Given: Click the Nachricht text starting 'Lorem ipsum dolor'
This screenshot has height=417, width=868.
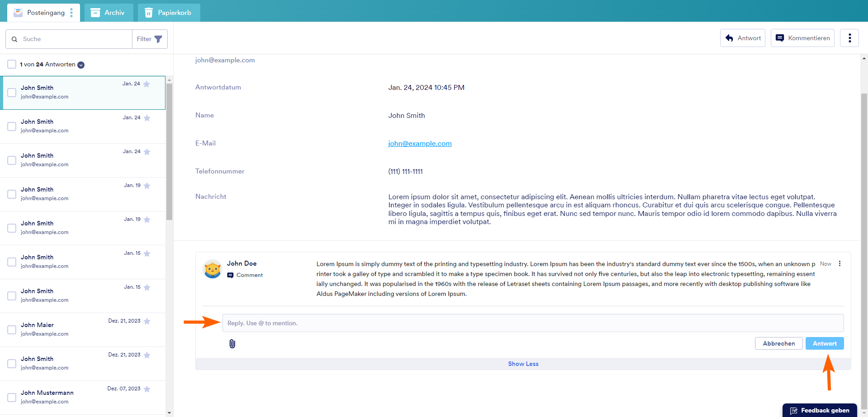Looking at the screenshot, I should 613,209.
